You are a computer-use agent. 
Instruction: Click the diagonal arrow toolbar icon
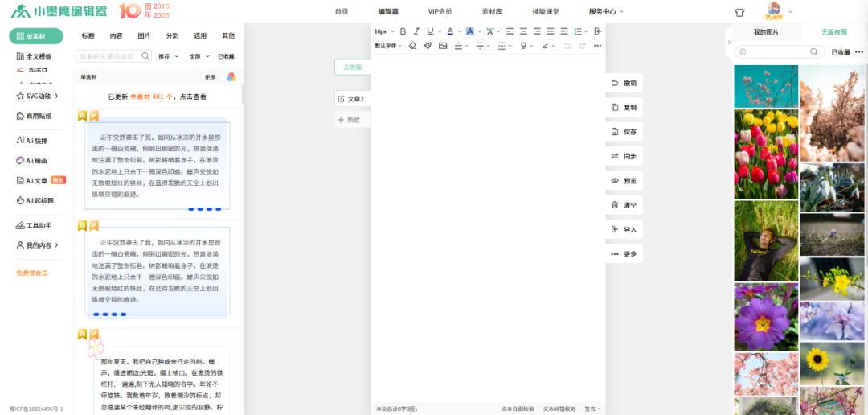tap(545, 46)
